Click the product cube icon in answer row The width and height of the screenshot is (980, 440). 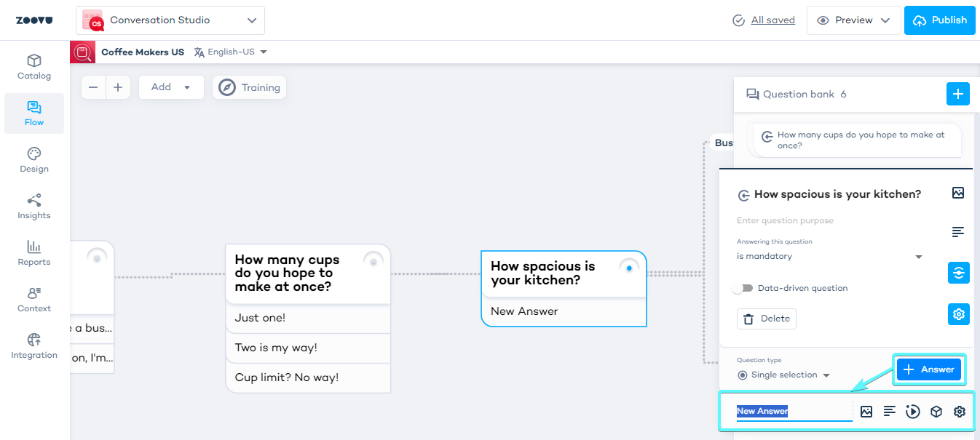point(936,412)
